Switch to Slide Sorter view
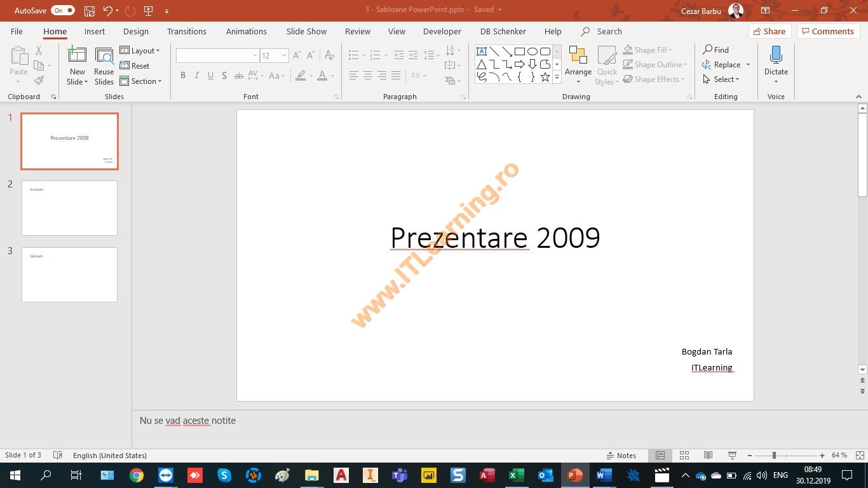Image resolution: width=868 pixels, height=488 pixels. coord(684,456)
